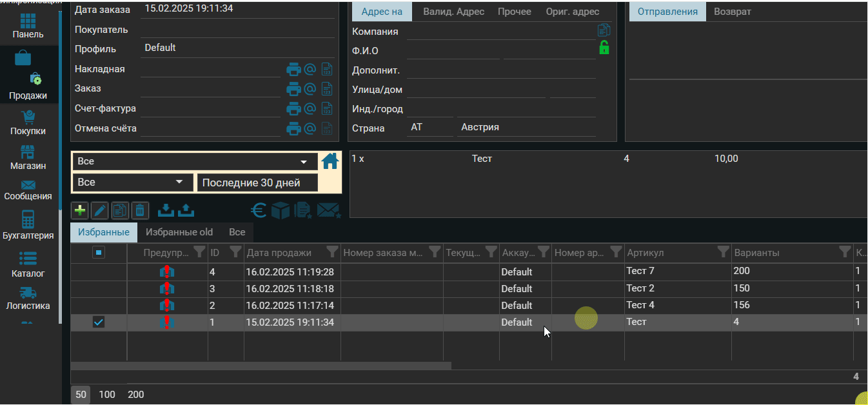This screenshot has height=405, width=868.
Task: Click the trash delete order icon
Action: 140,211
